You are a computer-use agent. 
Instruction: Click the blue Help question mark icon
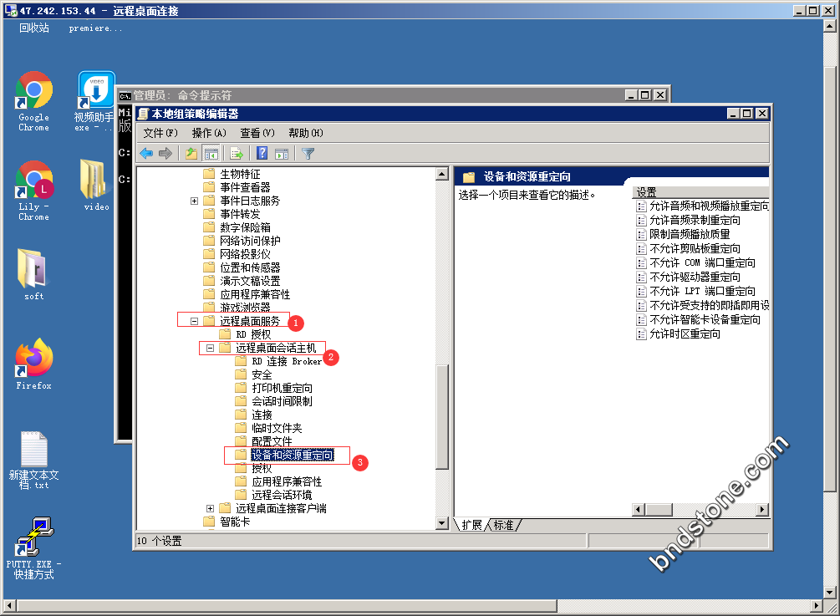tap(262, 153)
